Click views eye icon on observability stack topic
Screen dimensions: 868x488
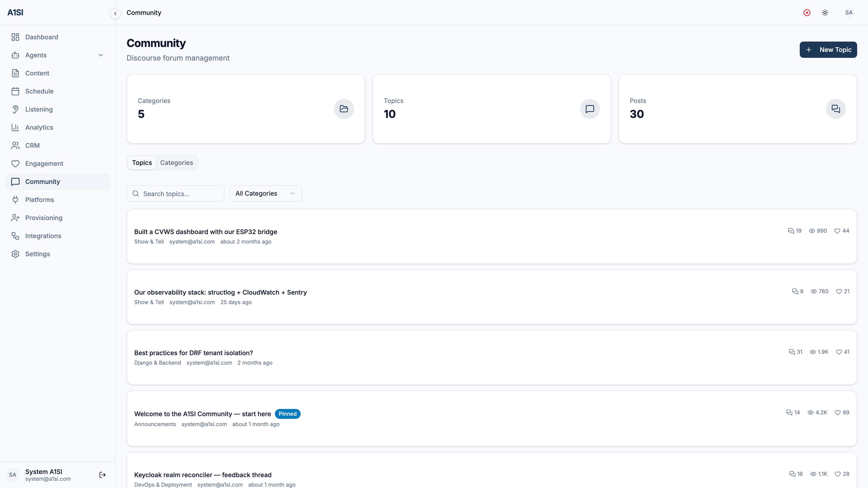814,291
